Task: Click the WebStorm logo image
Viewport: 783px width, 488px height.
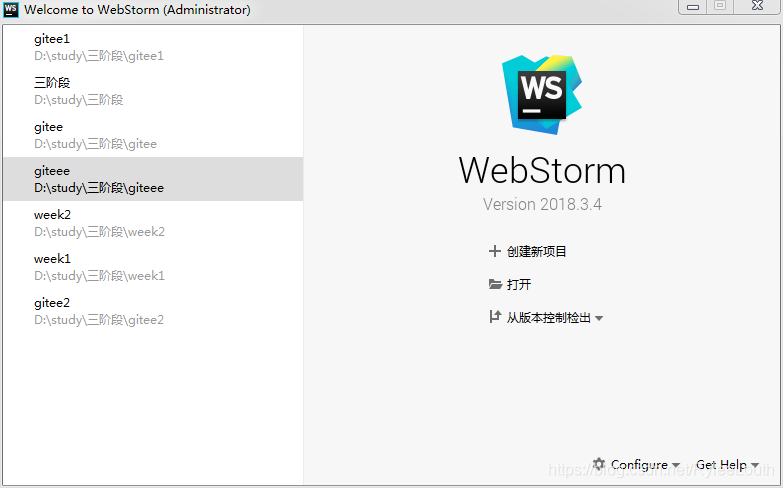Action: click(x=542, y=94)
